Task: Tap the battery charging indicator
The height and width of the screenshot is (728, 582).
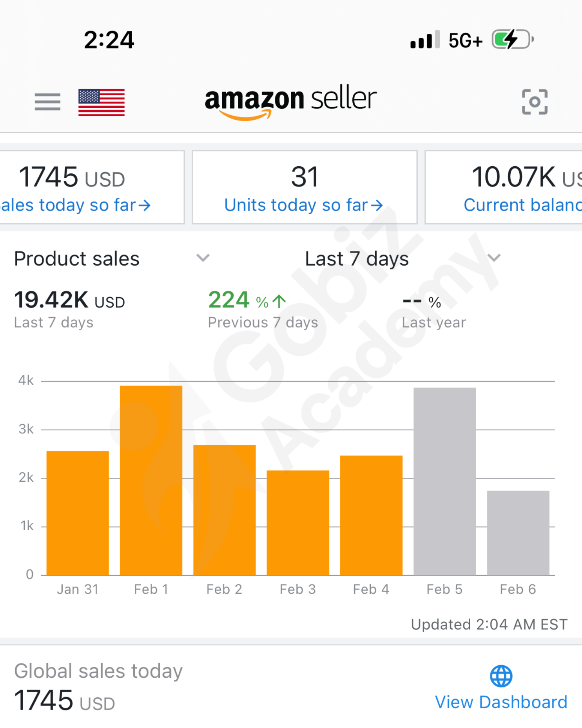Action: point(512,40)
